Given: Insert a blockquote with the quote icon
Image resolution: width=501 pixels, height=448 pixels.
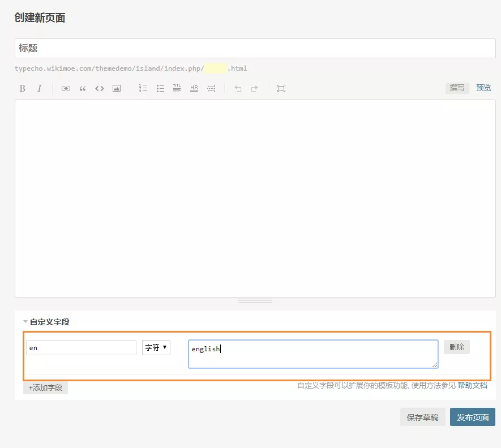Looking at the screenshot, I should click(83, 88).
